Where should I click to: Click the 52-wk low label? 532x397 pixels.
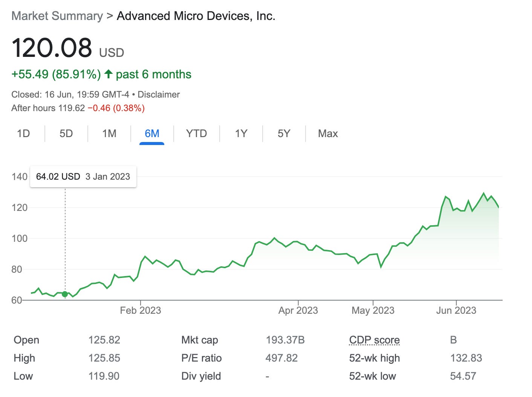point(373,376)
